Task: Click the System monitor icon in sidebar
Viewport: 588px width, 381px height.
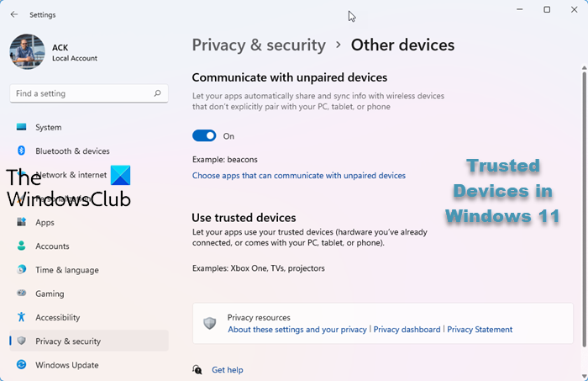Action: point(21,127)
